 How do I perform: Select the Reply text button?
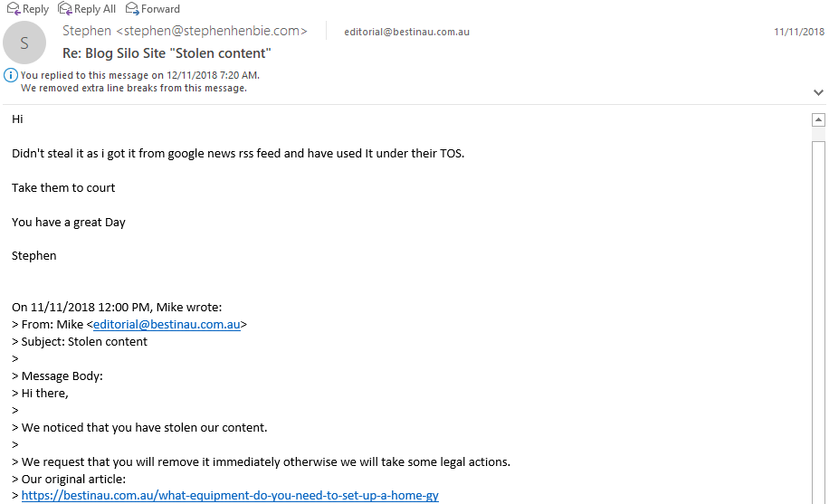point(35,9)
